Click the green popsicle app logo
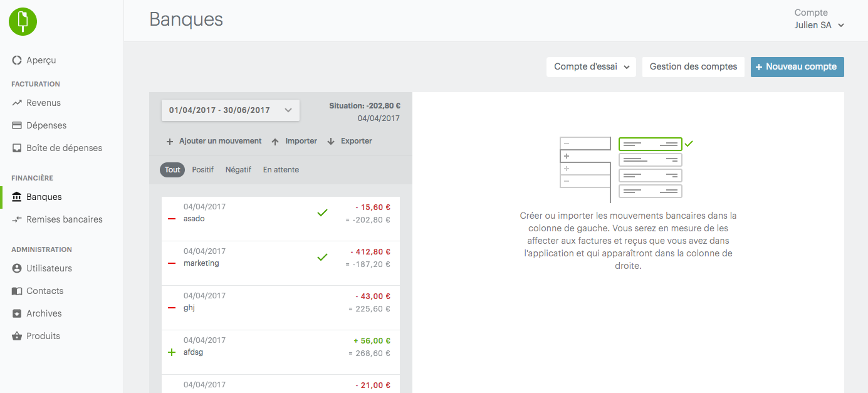The width and height of the screenshot is (868, 393). click(23, 21)
